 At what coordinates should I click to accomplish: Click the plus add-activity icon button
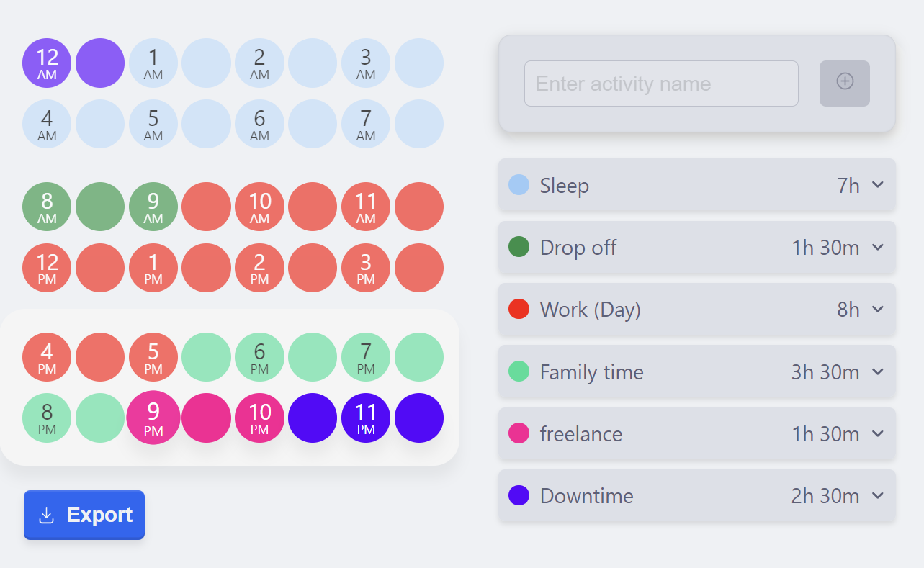[844, 83]
